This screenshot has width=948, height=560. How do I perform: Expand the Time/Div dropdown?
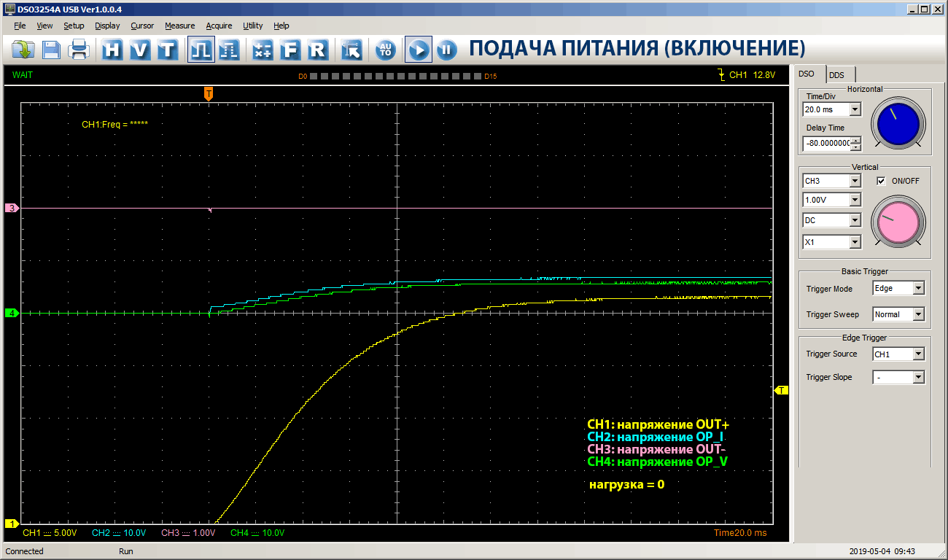(x=855, y=109)
